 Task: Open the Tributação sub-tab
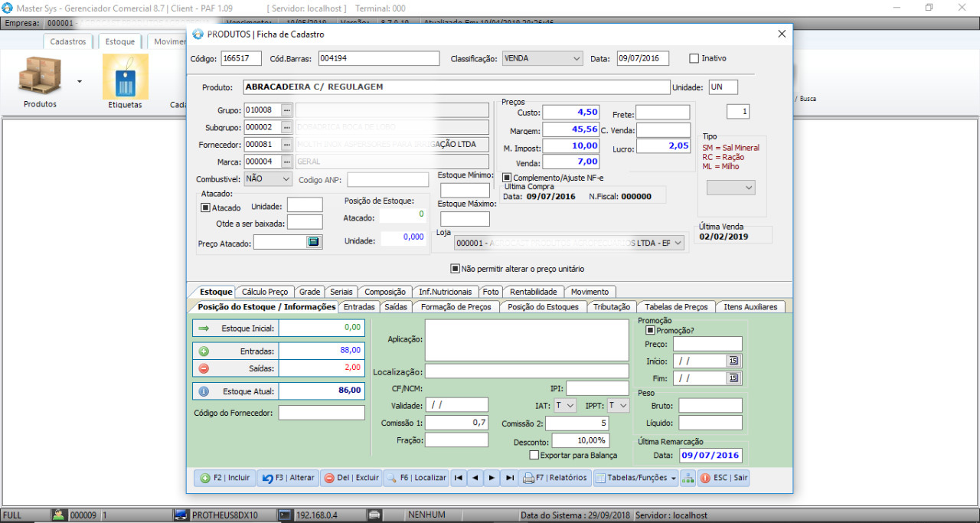click(611, 306)
